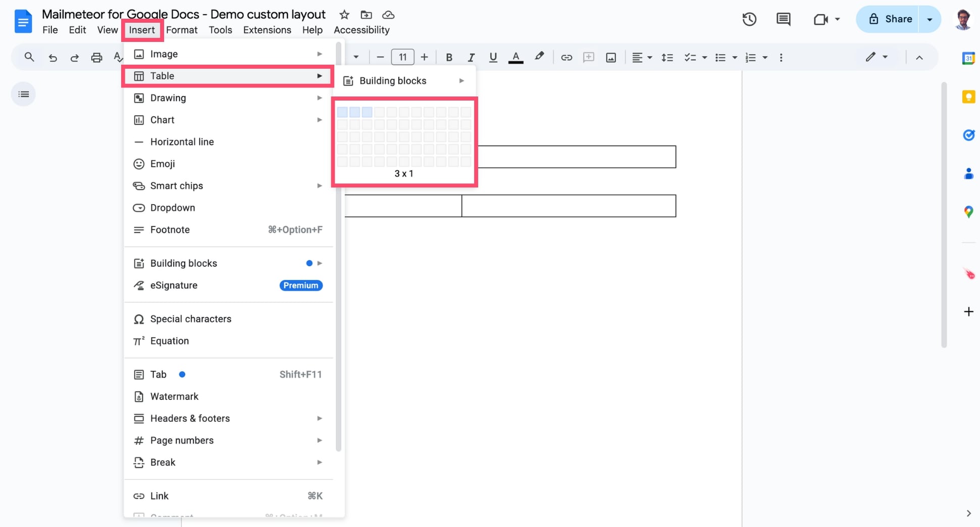The image size is (980, 527).
Task: Open Building blocks in Table submenu
Action: pyautogui.click(x=404, y=80)
